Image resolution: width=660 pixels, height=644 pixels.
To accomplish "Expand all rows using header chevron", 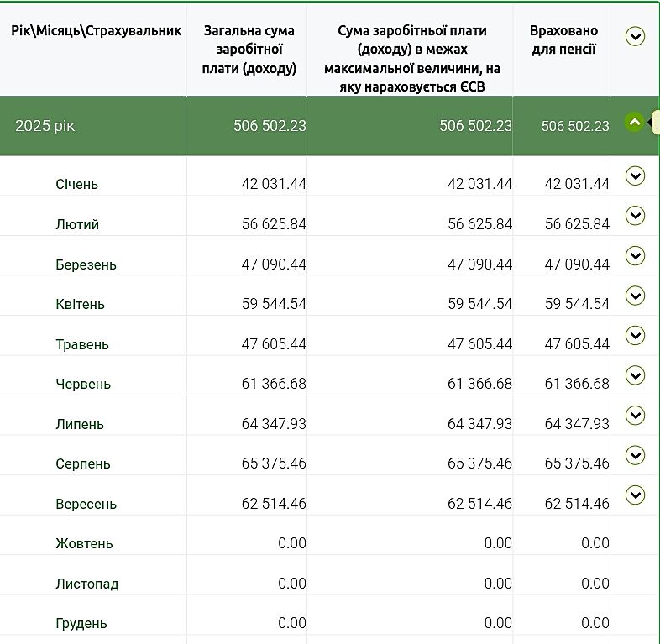I will point(636,36).
